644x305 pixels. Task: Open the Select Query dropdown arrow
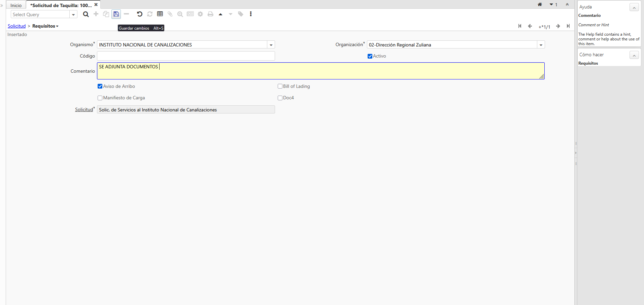73,14
